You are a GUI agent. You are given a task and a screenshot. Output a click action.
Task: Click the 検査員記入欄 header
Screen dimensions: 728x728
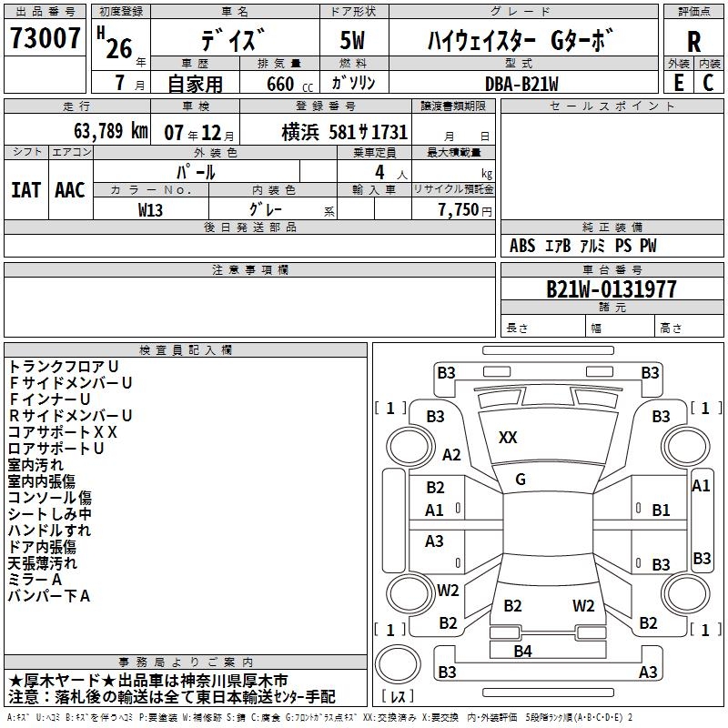(x=186, y=350)
